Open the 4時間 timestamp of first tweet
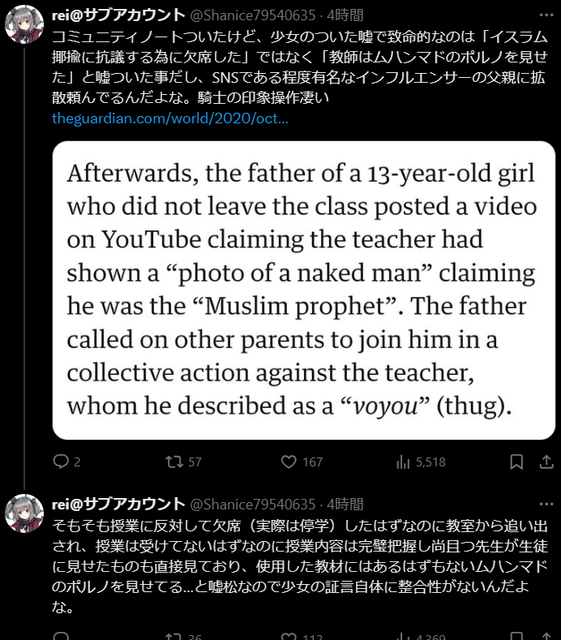 click(345, 15)
